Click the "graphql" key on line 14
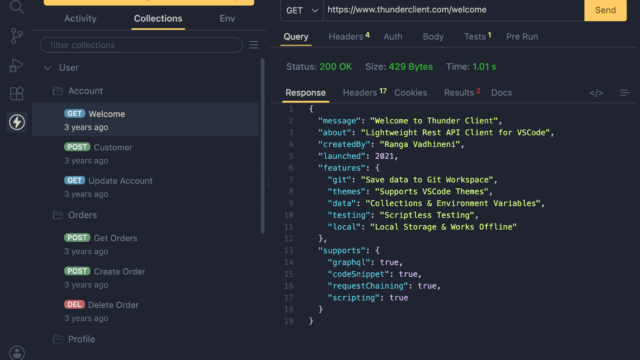Viewport: 640px width, 360px height. point(349,262)
